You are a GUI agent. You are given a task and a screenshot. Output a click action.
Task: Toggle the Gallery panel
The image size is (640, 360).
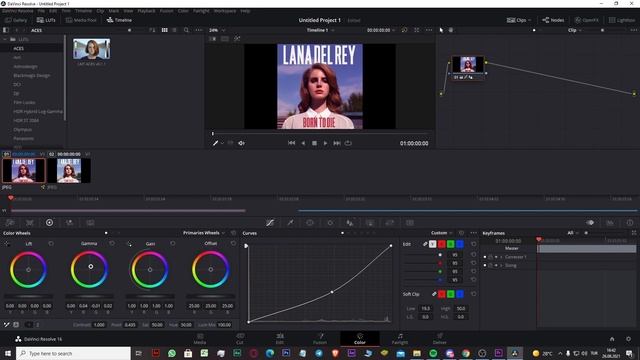(x=16, y=20)
